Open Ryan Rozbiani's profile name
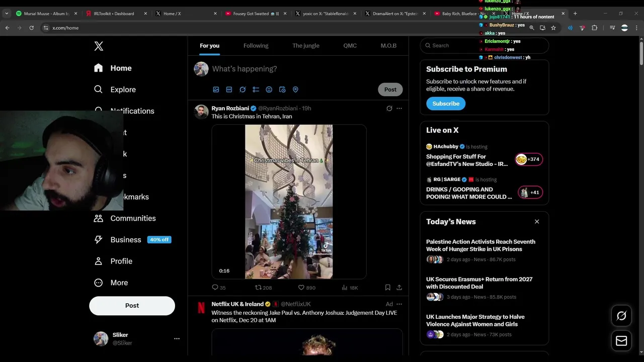Screen dimensions: 644x362 tap(230, 109)
